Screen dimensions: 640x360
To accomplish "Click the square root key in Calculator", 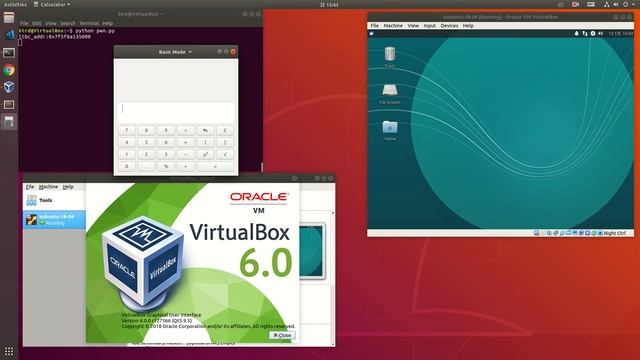I will point(225,154).
